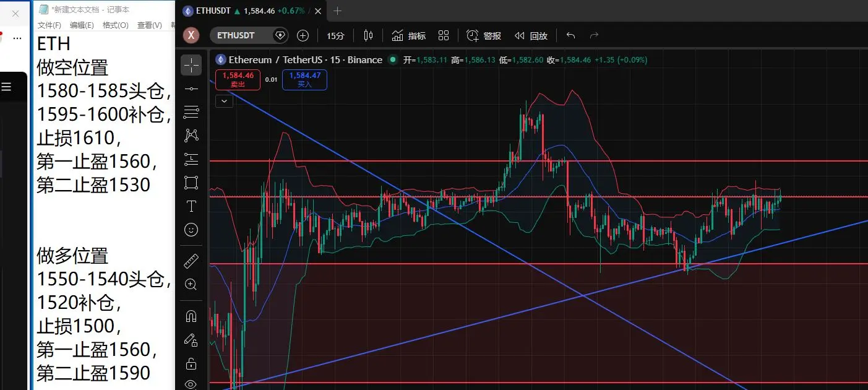Open Notepad 查看(V) menu

(x=149, y=25)
